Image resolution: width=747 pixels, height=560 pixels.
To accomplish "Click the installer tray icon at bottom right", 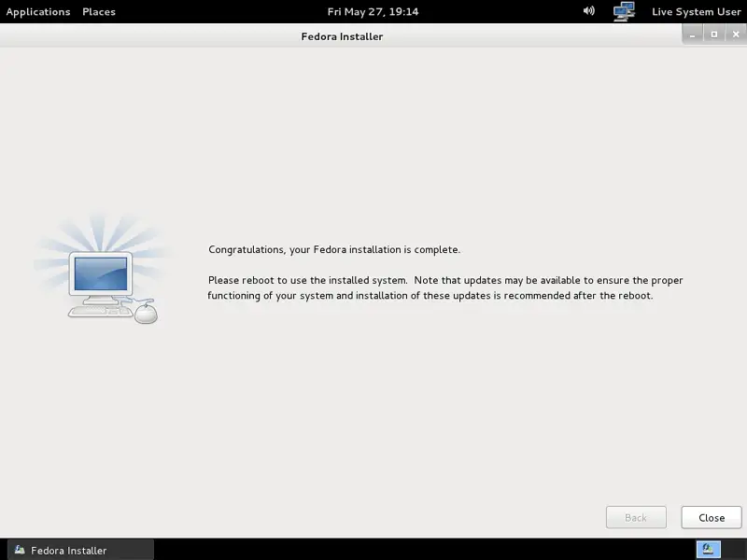I will (709, 550).
